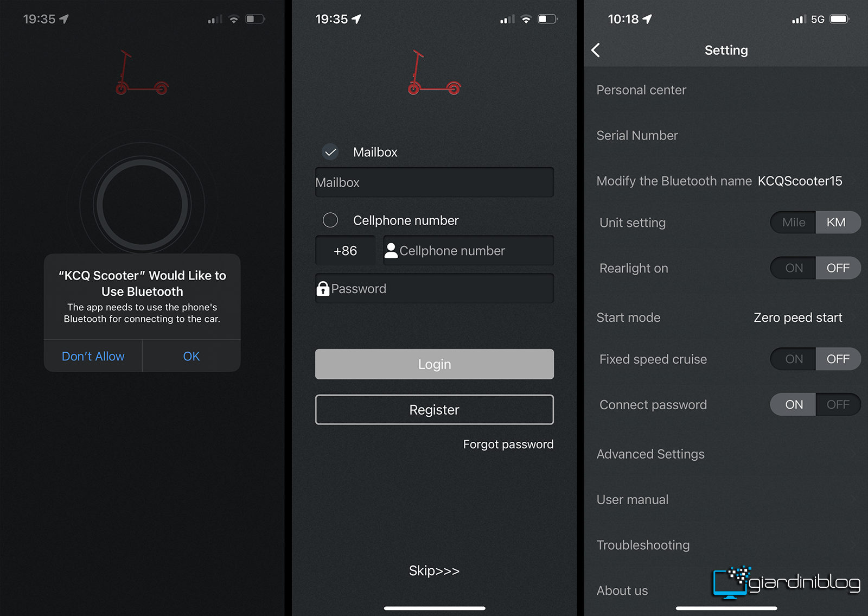Disable Connect password with OFF
Screen dimensions: 868x616
(x=838, y=405)
